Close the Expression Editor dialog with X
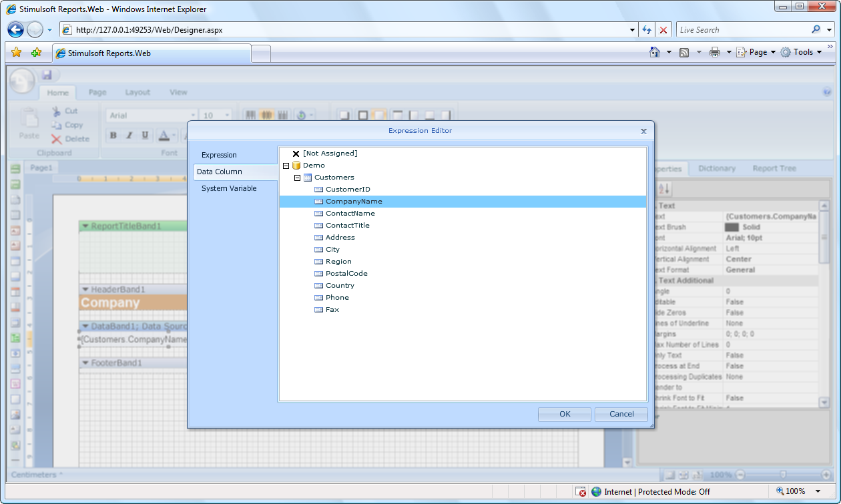Viewport: 841px width, 504px height. 643,132
